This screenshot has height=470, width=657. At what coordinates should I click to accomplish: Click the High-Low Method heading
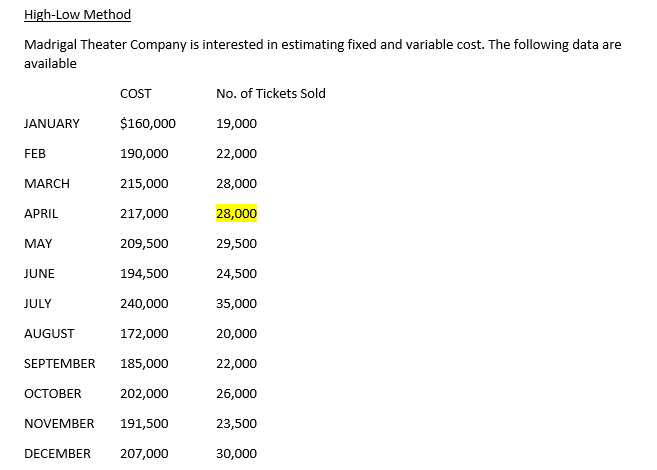point(78,15)
